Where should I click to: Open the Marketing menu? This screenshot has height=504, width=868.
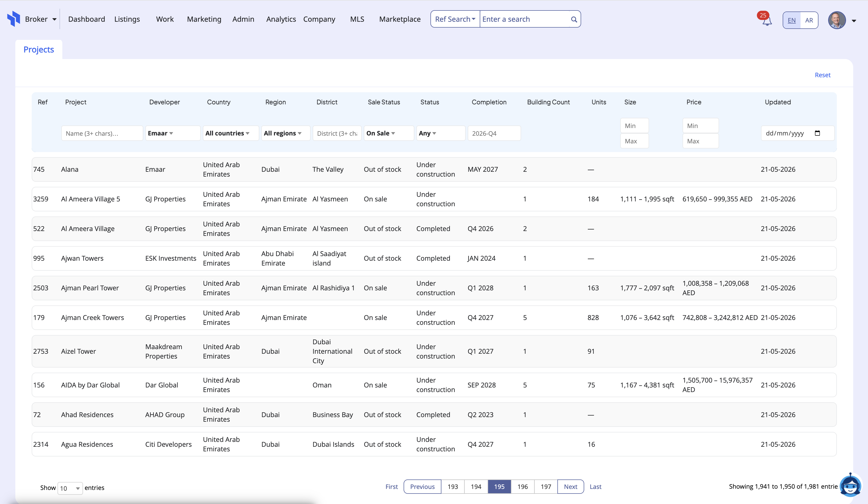(x=204, y=19)
